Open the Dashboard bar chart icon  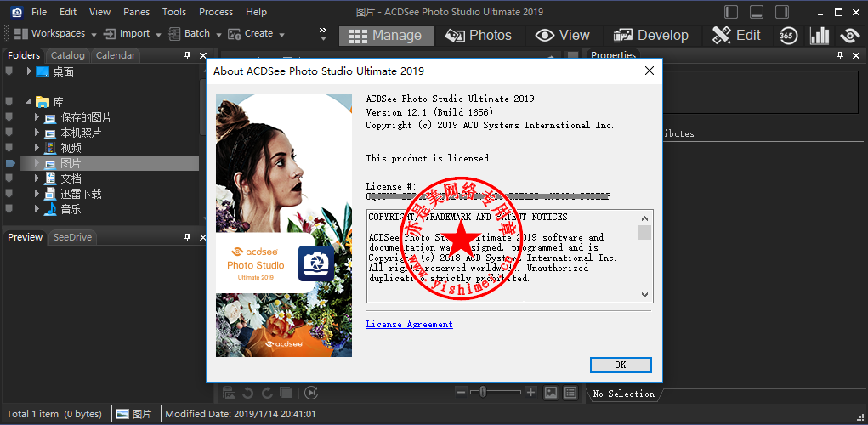point(820,36)
